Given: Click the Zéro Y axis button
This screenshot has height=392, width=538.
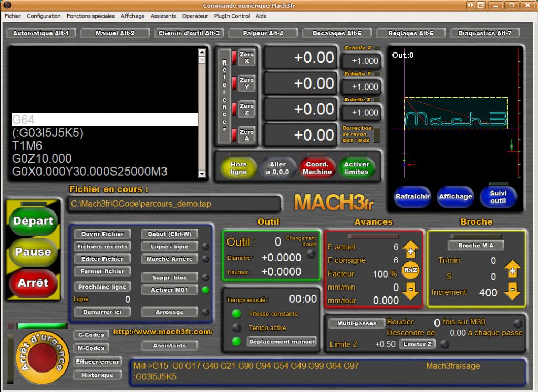Looking at the screenshot, I should coord(247,83).
